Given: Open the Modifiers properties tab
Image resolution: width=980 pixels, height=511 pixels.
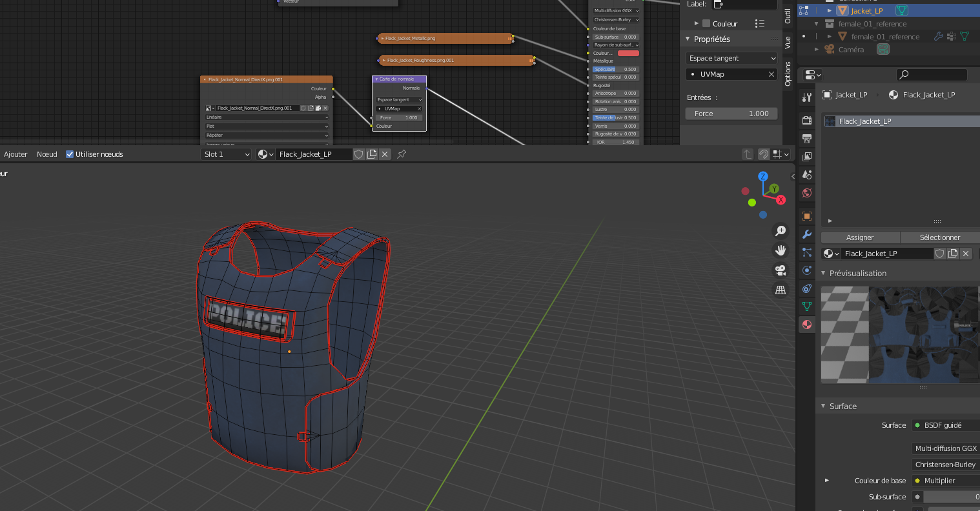Looking at the screenshot, I should (807, 234).
